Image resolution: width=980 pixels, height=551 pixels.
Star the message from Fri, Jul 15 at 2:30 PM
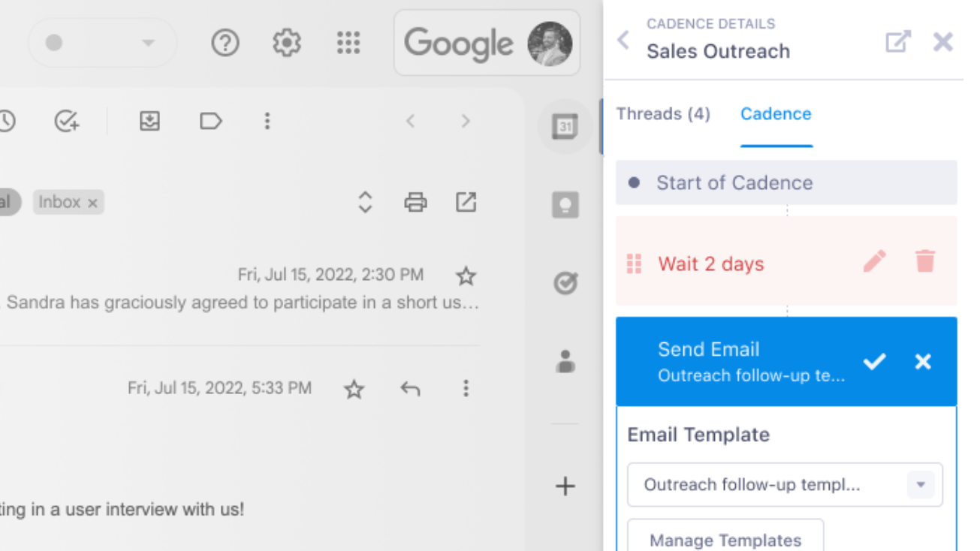466,275
